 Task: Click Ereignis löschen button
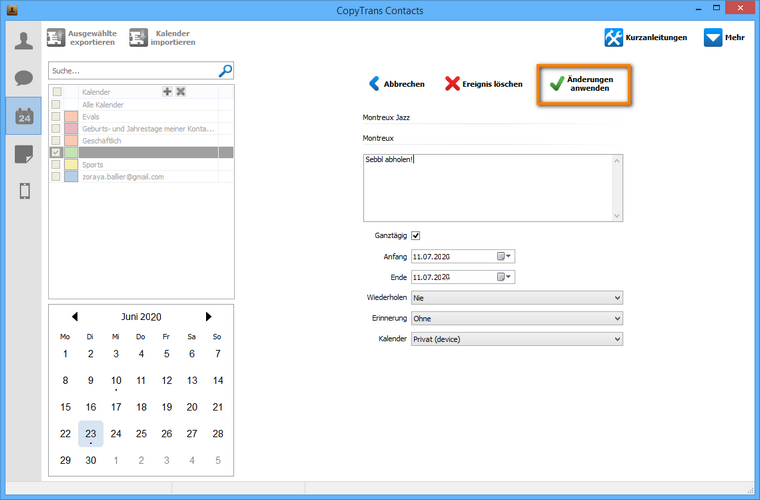point(484,84)
